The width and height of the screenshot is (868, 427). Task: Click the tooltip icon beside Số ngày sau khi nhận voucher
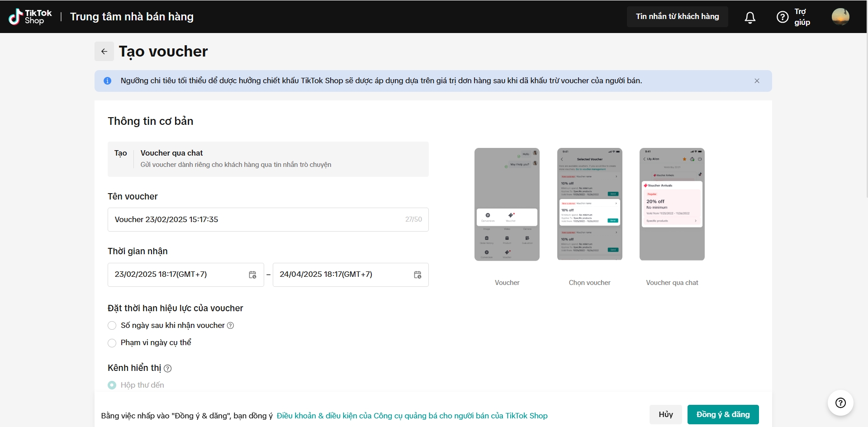pyautogui.click(x=230, y=326)
